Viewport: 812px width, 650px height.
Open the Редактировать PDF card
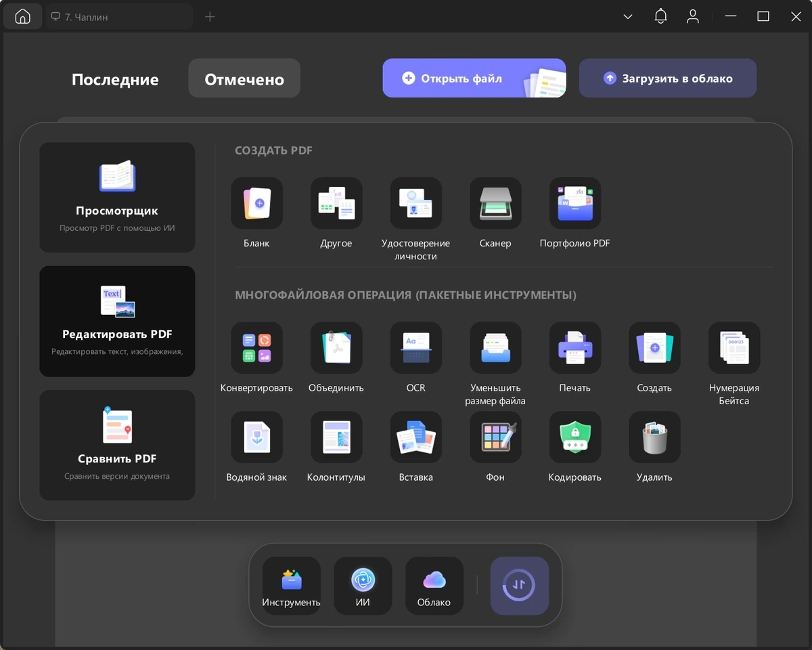tap(117, 322)
